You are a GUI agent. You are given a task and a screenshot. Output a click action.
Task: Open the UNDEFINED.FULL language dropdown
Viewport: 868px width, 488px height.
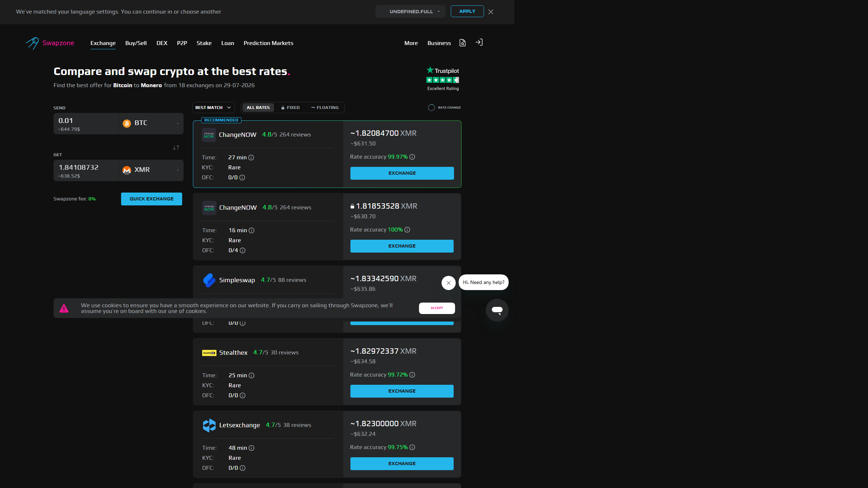pyautogui.click(x=410, y=11)
